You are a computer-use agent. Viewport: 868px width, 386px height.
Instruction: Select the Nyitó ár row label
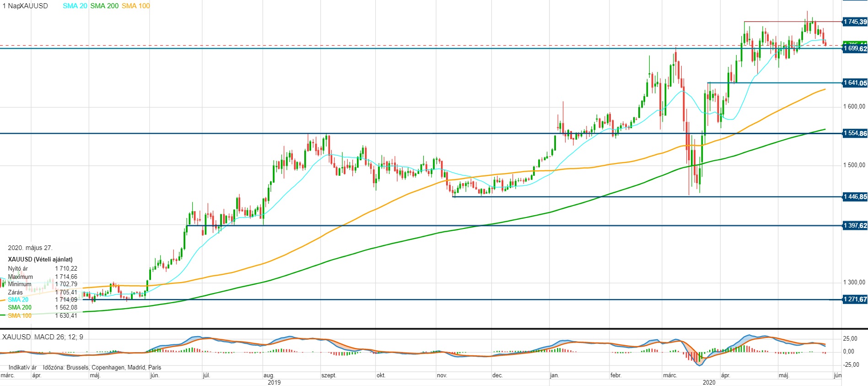click(18, 269)
